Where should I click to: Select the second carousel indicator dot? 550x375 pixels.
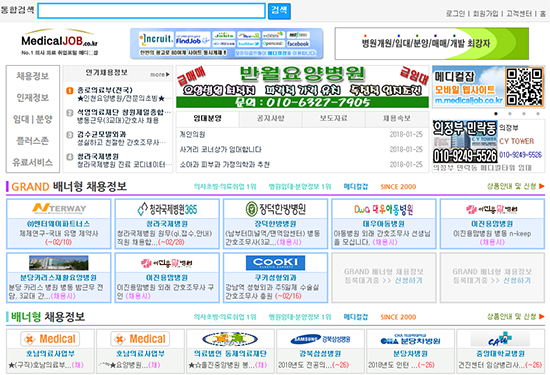510,114
